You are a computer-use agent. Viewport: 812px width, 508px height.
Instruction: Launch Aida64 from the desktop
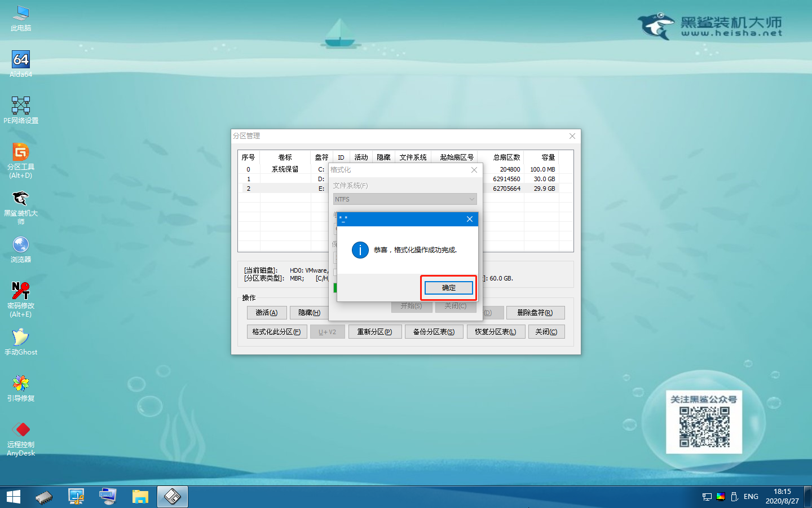coord(21,64)
